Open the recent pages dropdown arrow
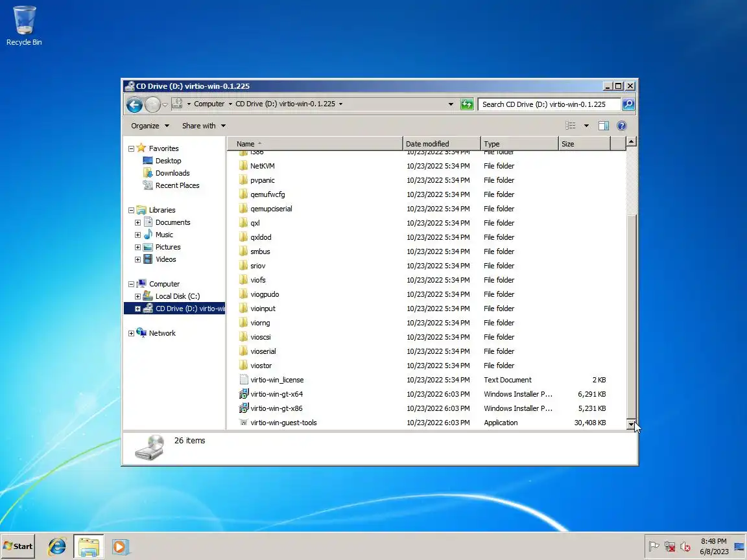 [x=165, y=105]
